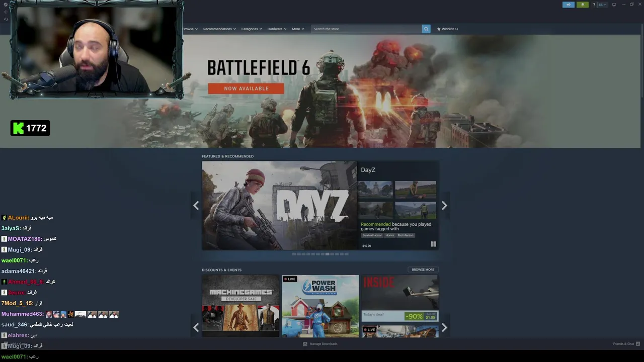Show next Discounts & Events page arrow
Image resolution: width=644 pixels, height=362 pixels.
(444, 328)
